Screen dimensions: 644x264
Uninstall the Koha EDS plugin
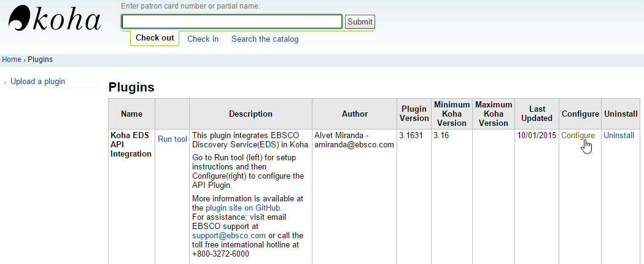619,136
